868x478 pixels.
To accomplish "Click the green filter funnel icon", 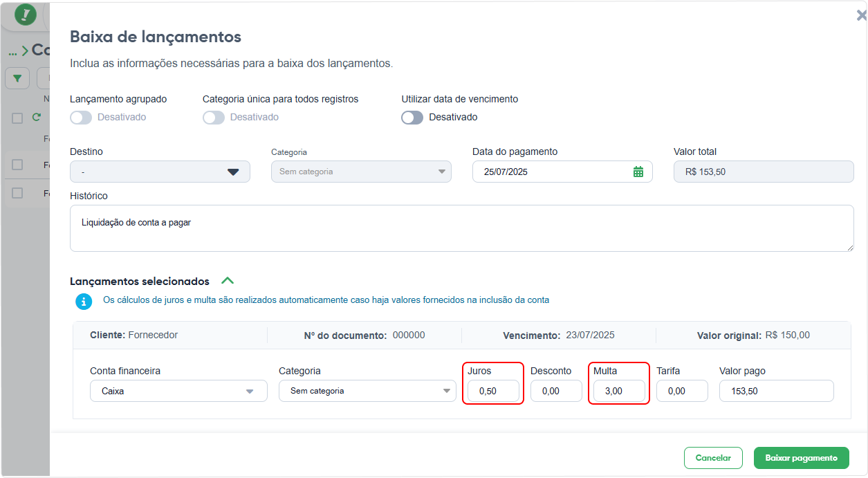I will pyautogui.click(x=17, y=78).
